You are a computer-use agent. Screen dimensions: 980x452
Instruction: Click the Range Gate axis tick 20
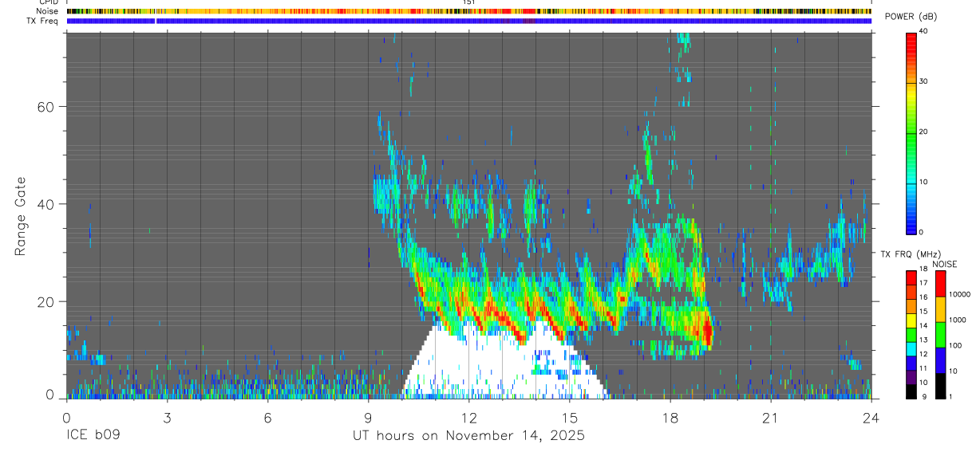[44, 302]
